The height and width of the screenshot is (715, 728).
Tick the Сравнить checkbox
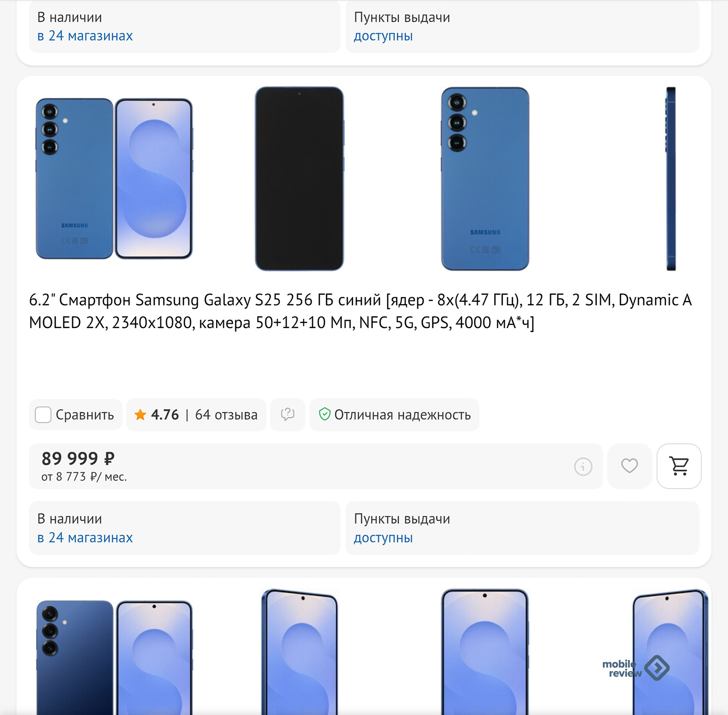(43, 415)
